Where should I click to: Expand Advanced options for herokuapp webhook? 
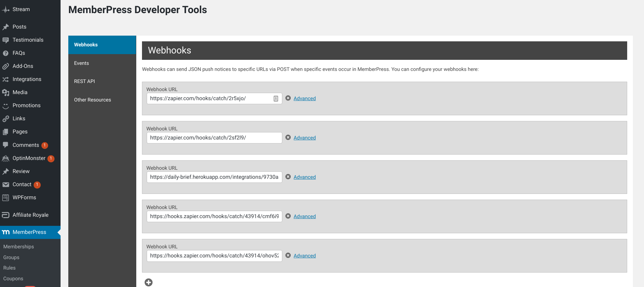[x=305, y=177]
